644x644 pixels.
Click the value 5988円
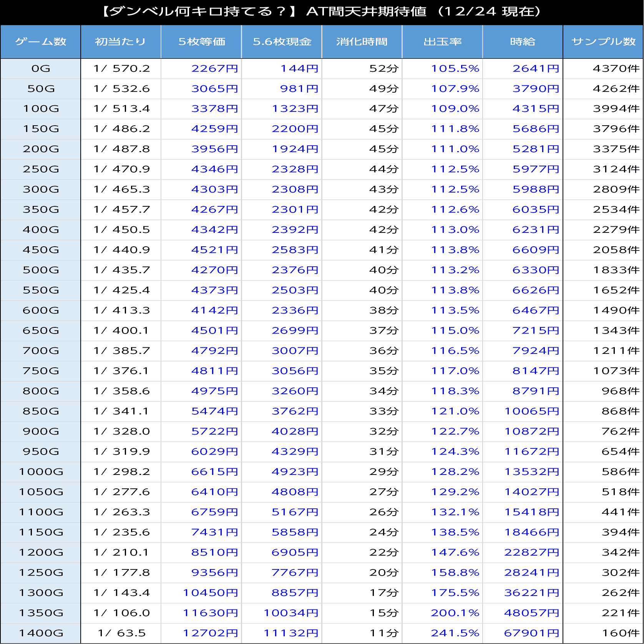click(x=536, y=189)
